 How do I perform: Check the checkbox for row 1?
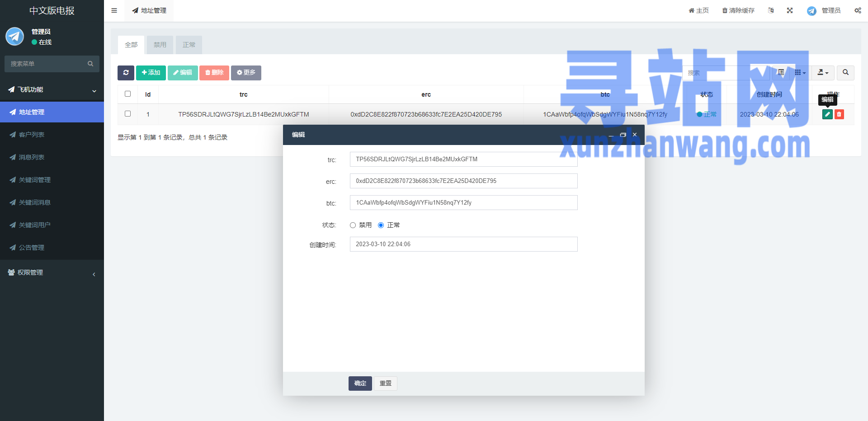127,114
